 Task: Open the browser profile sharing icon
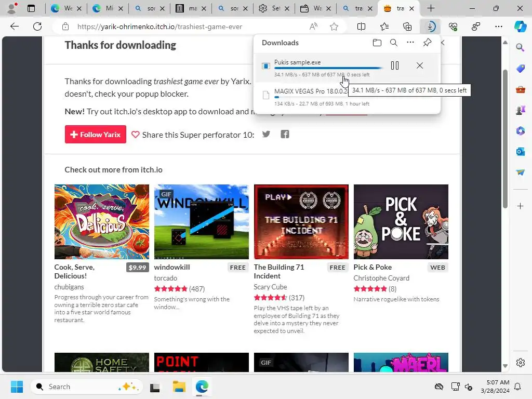476,26
